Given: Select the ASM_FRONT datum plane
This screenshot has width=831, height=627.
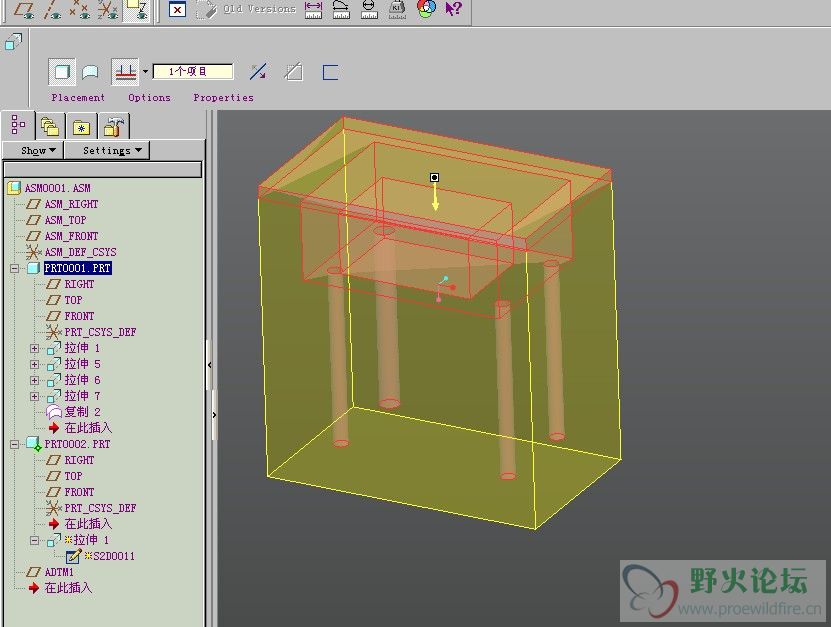Looking at the screenshot, I should [x=71, y=236].
